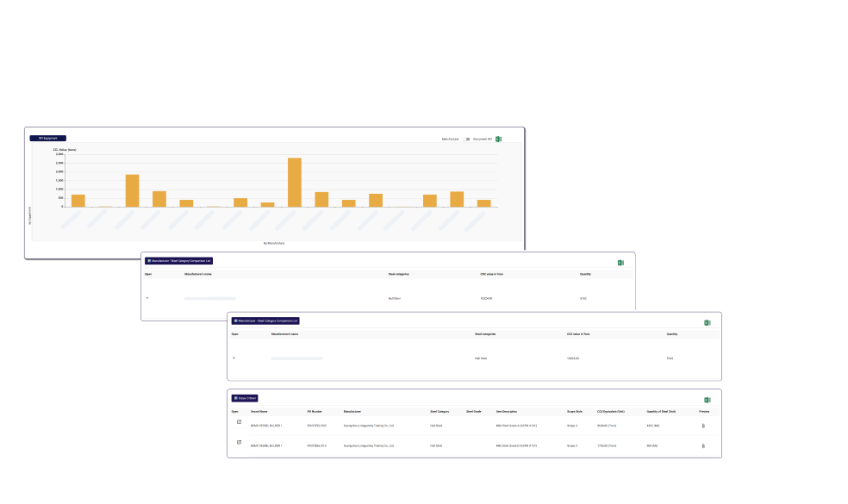Select the Scope 3 Steel panel title
The width and height of the screenshot is (848, 504).
click(245, 398)
